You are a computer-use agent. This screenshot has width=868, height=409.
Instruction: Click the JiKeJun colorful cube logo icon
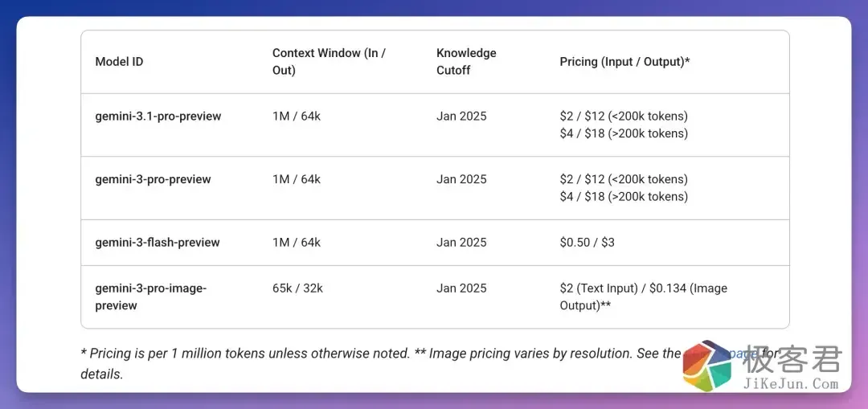click(707, 366)
